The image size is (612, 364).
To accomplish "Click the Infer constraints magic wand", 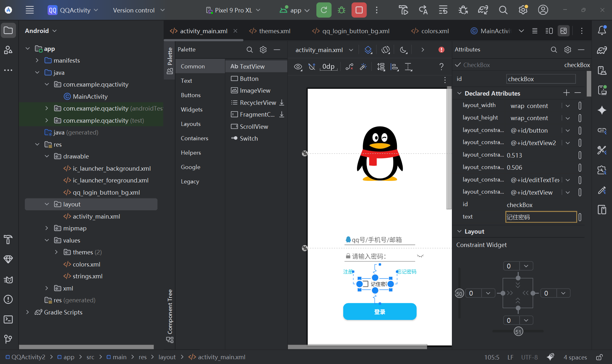I will (363, 66).
